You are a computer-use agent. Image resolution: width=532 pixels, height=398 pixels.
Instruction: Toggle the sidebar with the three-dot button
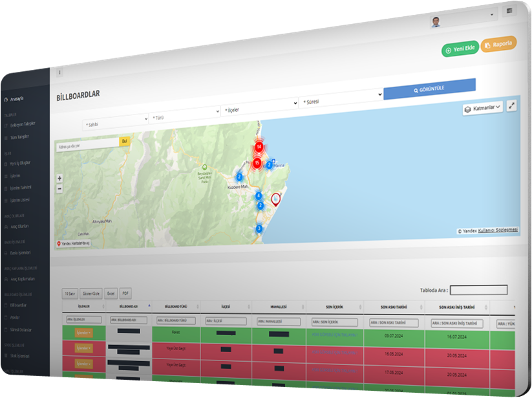[59, 72]
